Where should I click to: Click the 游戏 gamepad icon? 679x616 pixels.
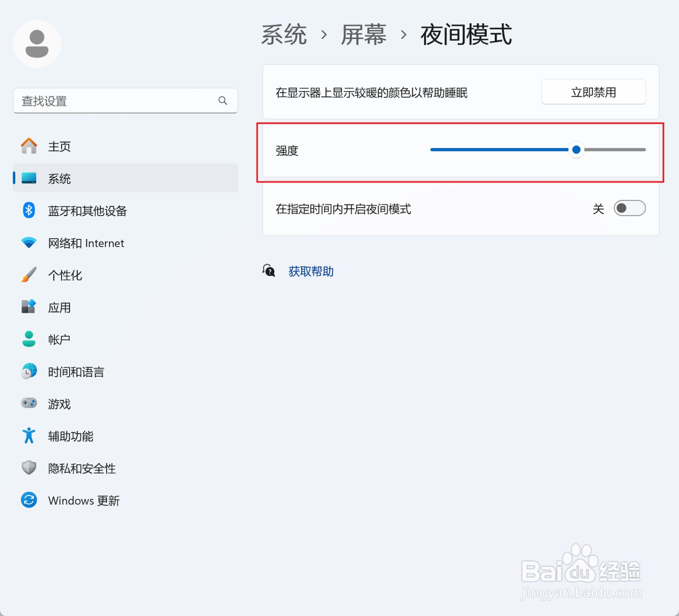coord(28,403)
